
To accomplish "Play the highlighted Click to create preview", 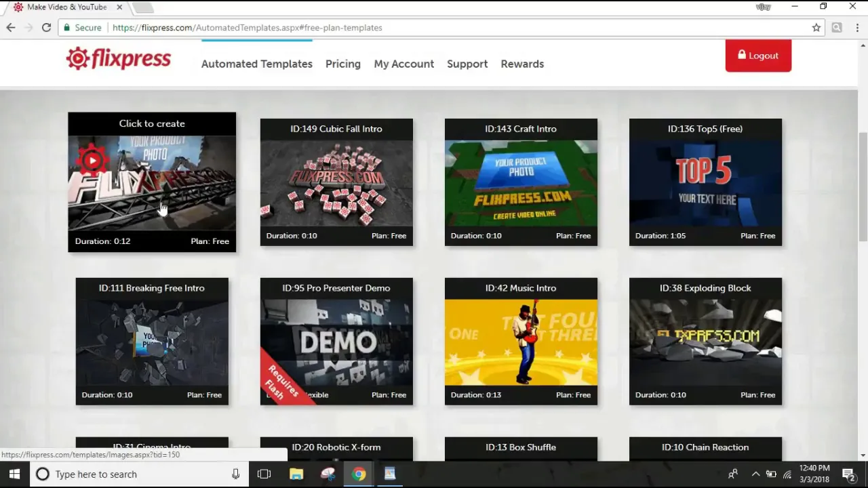I will [x=92, y=161].
